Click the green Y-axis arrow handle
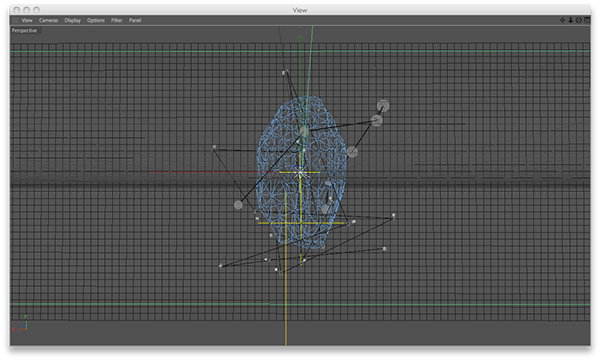 [x=300, y=37]
